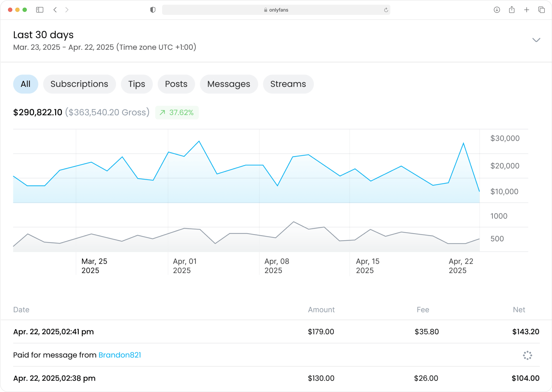Image resolution: width=552 pixels, height=392 pixels.
Task: Click the loading spinner in the transaction row
Action: click(527, 355)
